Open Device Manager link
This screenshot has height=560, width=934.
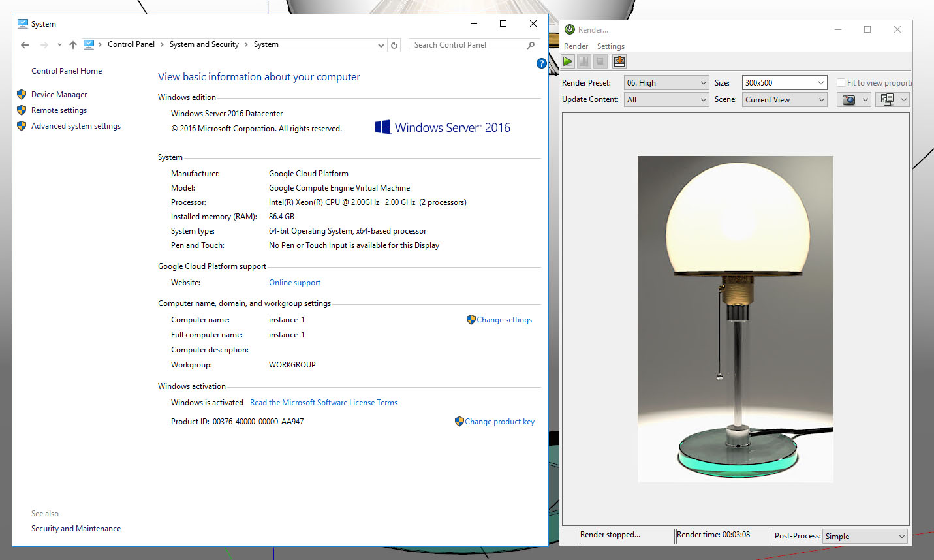[x=59, y=95]
